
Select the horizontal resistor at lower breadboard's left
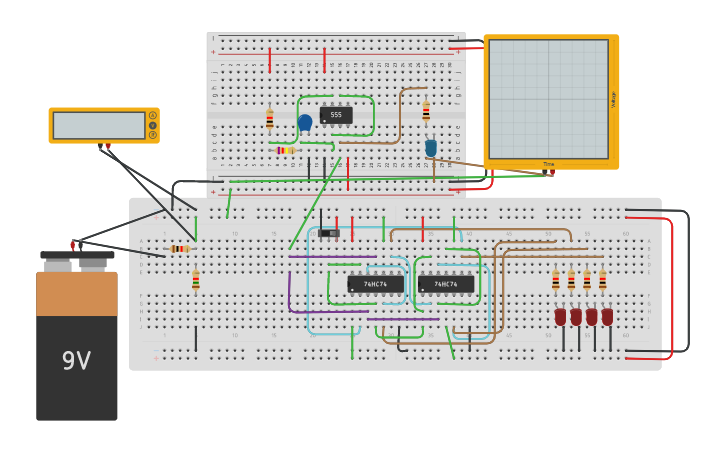tap(180, 248)
